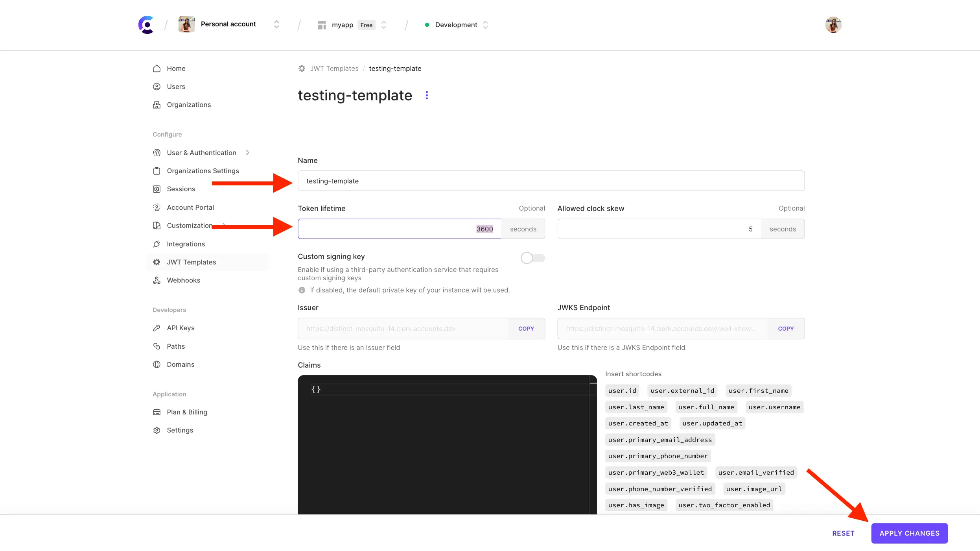Select the Home icon in the sidebar
Screen dimensions: 980x551
(157, 68)
